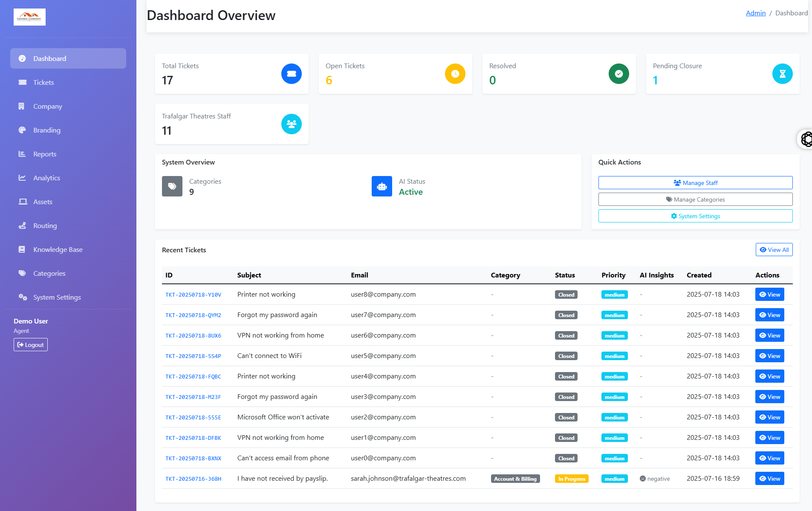
Task: Open ticket TKT-20250718-DFBK link
Action: [193, 438]
